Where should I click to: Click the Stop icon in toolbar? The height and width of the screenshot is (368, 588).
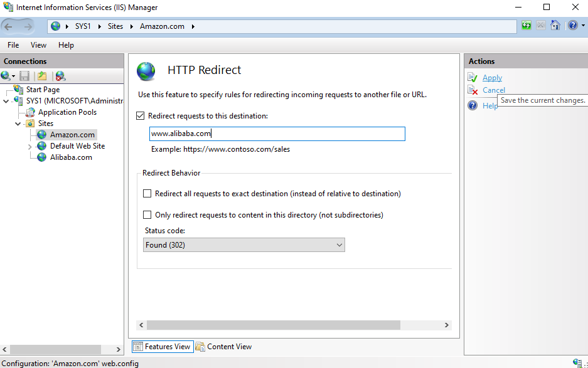541,26
